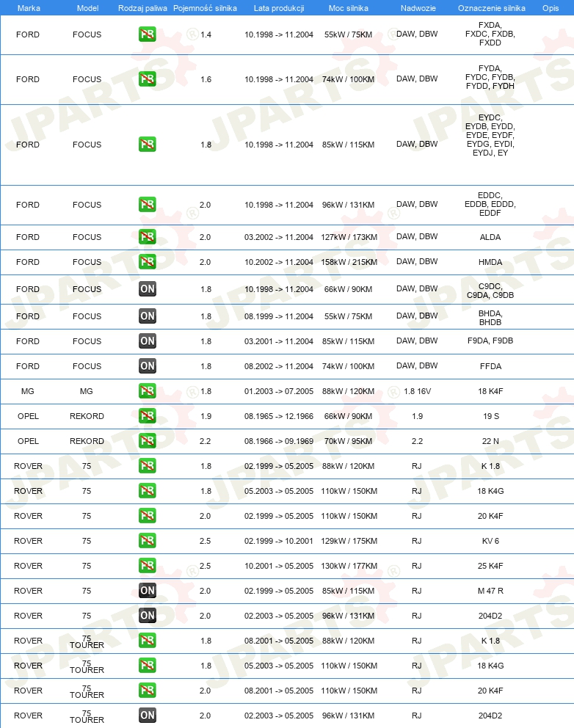This screenshot has width=574, height=728.
Task: Click the Opis column header
Action: coord(551,8)
